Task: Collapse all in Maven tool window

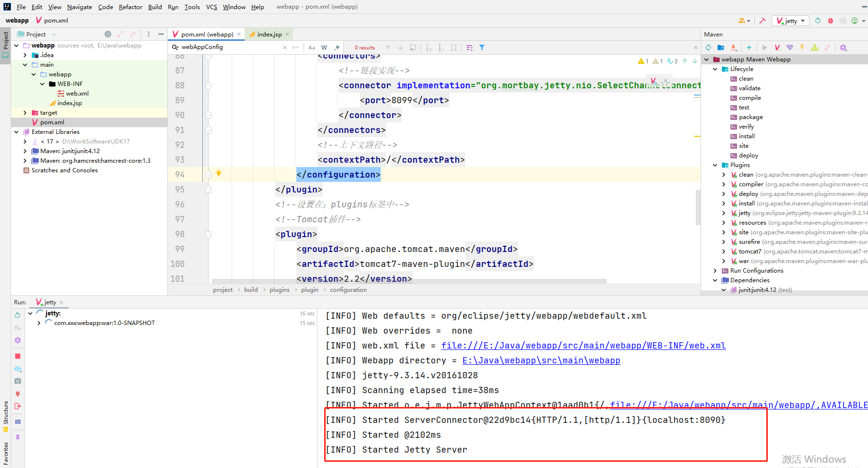Action: click(827, 48)
